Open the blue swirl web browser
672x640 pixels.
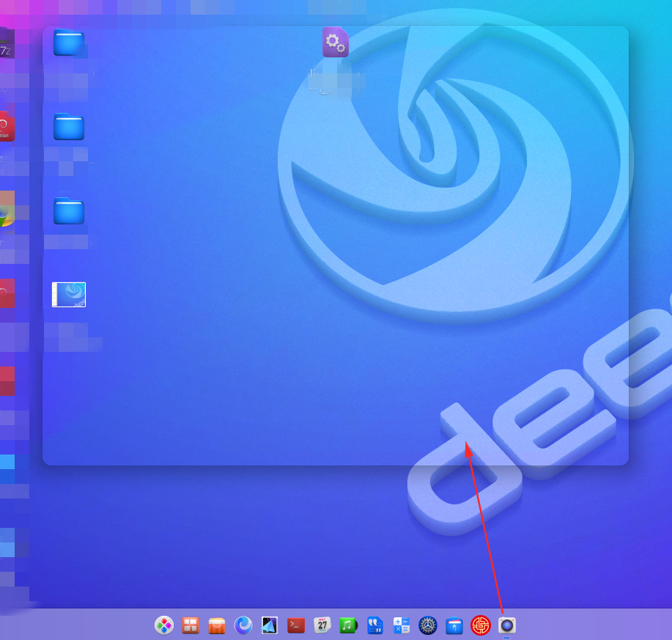pos(243,625)
